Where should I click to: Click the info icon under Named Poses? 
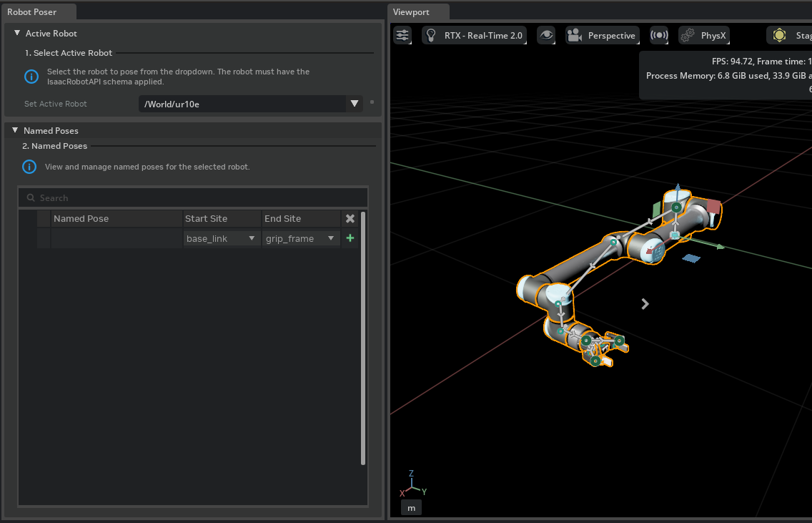coord(29,167)
